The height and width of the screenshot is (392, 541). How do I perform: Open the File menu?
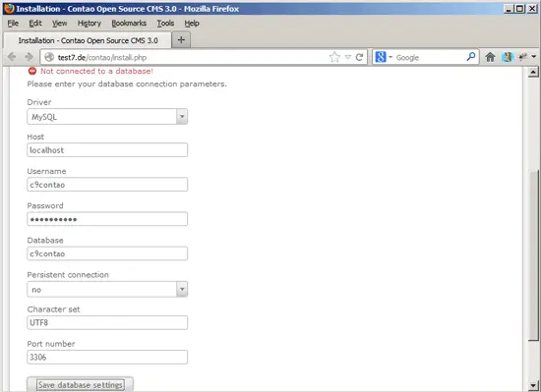pos(13,23)
